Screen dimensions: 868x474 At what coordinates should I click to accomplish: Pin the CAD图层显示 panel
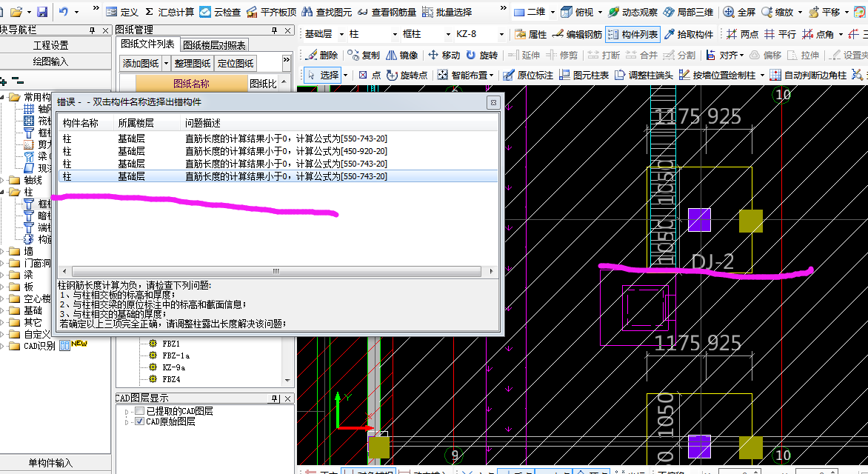275,398
